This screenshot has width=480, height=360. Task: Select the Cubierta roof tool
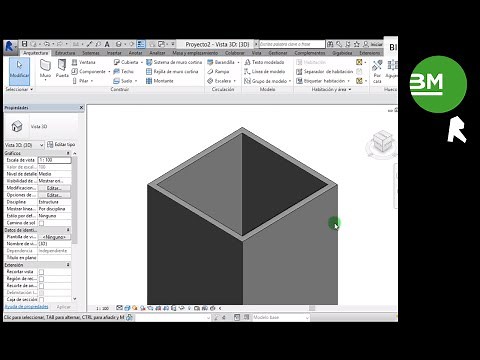pos(126,62)
